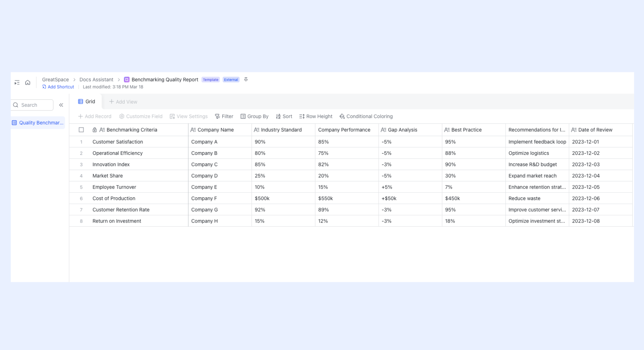This screenshot has width=644, height=350.
Task: Select the Company H cell
Action: pos(220,221)
